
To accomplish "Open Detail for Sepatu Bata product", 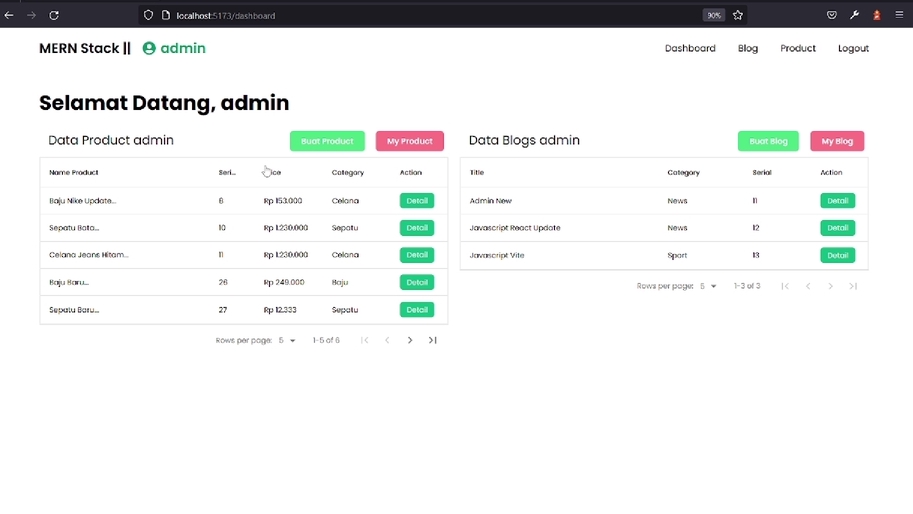I will (x=417, y=228).
